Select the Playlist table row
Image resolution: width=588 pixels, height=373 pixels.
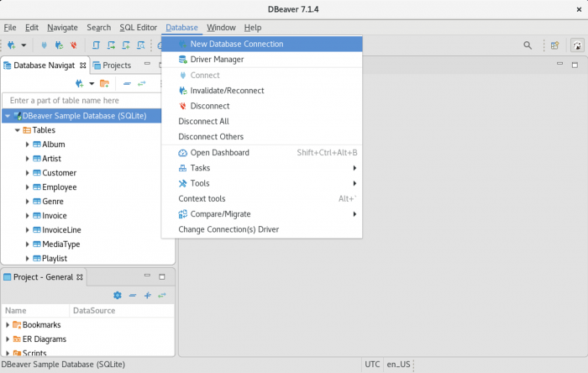pyautogui.click(x=87, y=258)
